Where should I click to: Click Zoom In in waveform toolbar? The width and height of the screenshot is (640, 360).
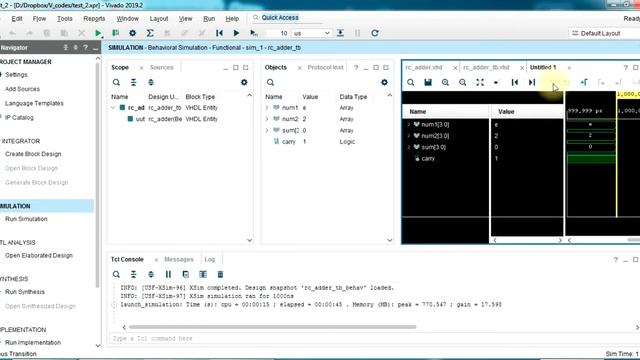point(445,82)
